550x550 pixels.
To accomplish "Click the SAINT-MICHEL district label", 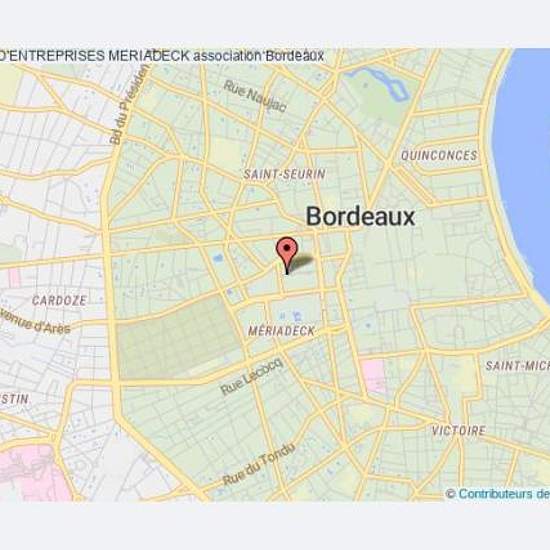I will (517, 366).
